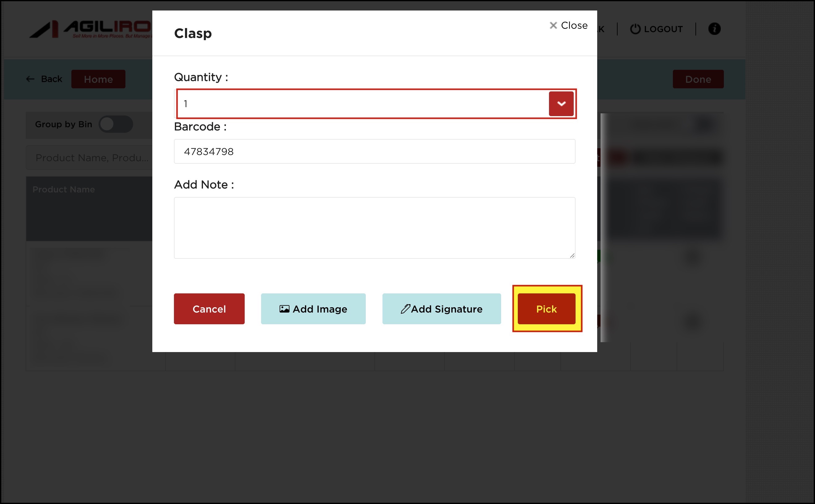
Task: Click the image icon on Add Image
Action: coord(284,309)
